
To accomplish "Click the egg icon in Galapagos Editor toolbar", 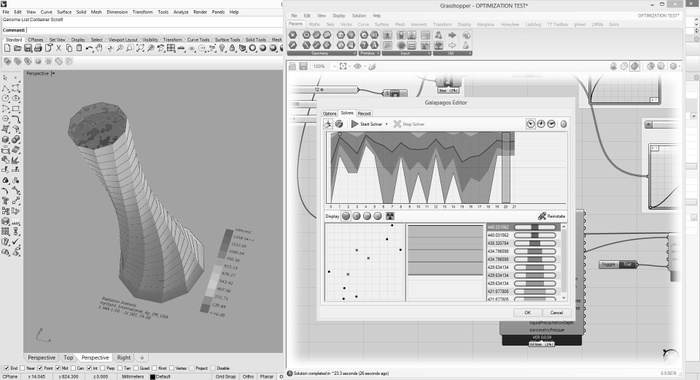I will click(563, 124).
